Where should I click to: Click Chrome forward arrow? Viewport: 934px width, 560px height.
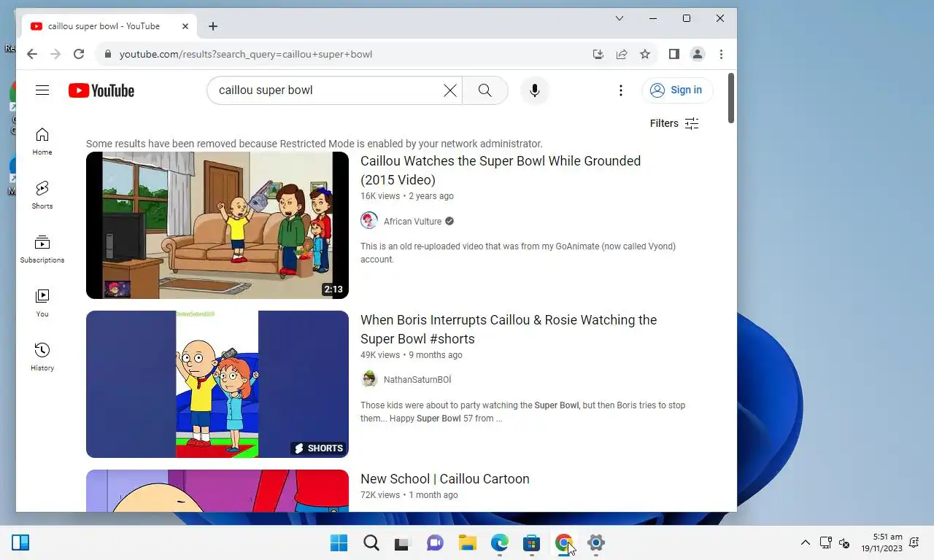pos(55,54)
